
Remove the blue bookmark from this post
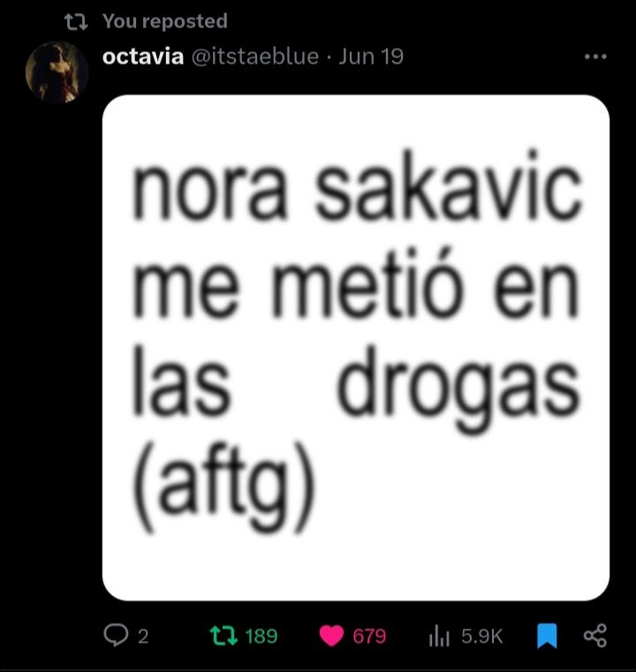tap(547, 636)
